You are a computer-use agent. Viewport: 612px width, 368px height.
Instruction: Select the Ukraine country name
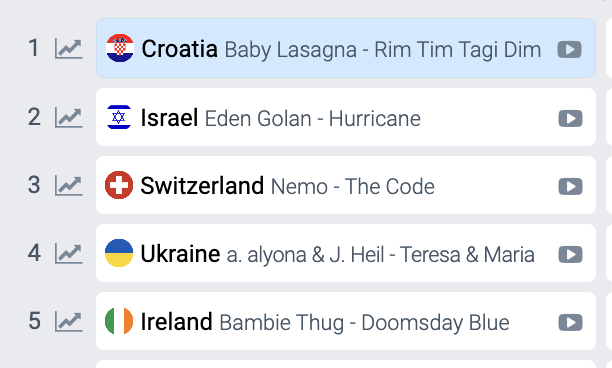(180, 254)
